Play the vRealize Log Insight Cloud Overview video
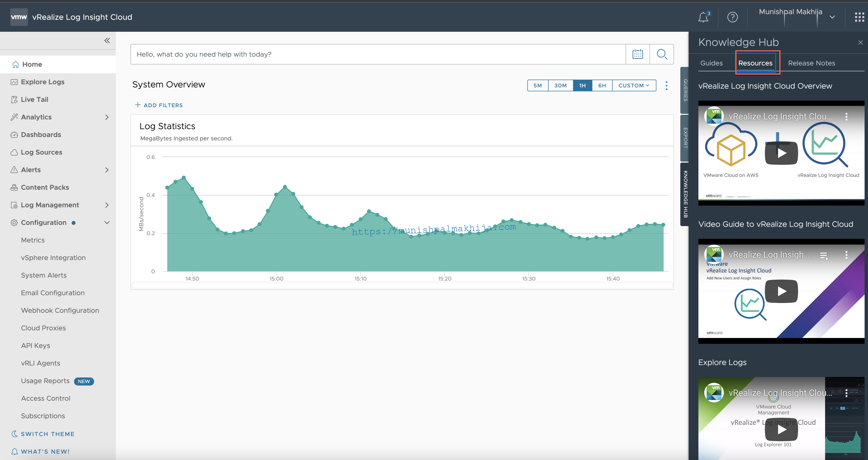 tap(781, 154)
